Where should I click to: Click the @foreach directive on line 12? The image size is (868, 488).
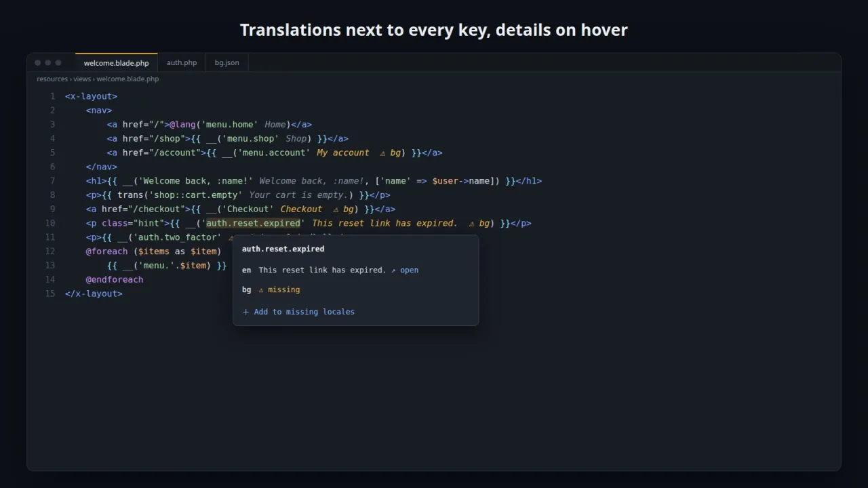[x=106, y=251]
